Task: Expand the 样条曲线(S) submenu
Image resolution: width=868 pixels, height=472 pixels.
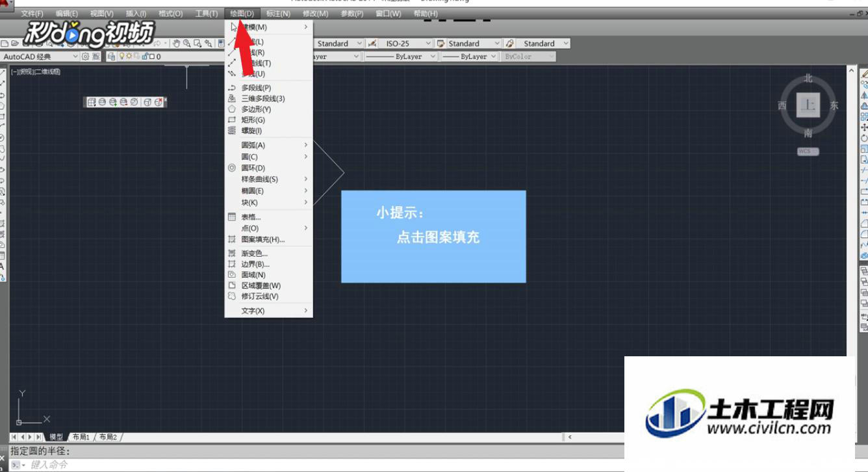Action: pyautogui.click(x=269, y=179)
